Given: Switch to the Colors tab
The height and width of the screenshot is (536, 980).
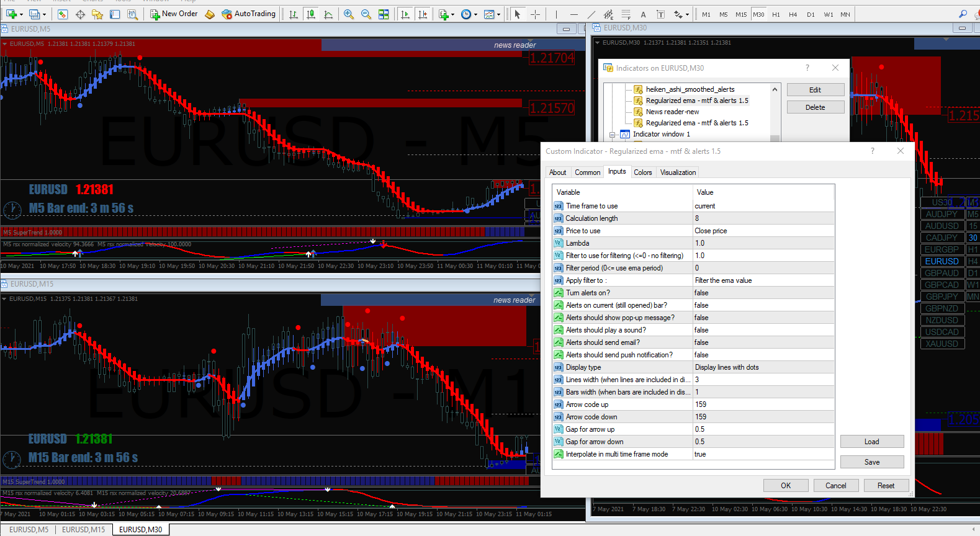Looking at the screenshot, I should tap(643, 172).
